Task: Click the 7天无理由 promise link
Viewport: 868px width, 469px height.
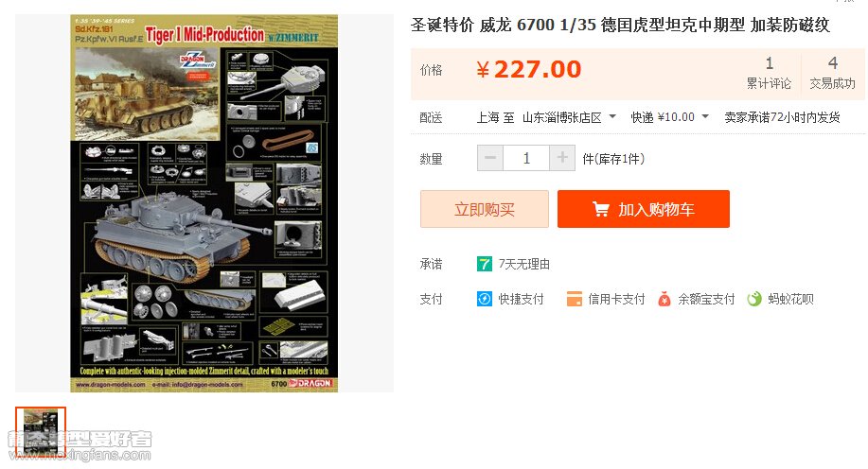Action: click(x=523, y=265)
